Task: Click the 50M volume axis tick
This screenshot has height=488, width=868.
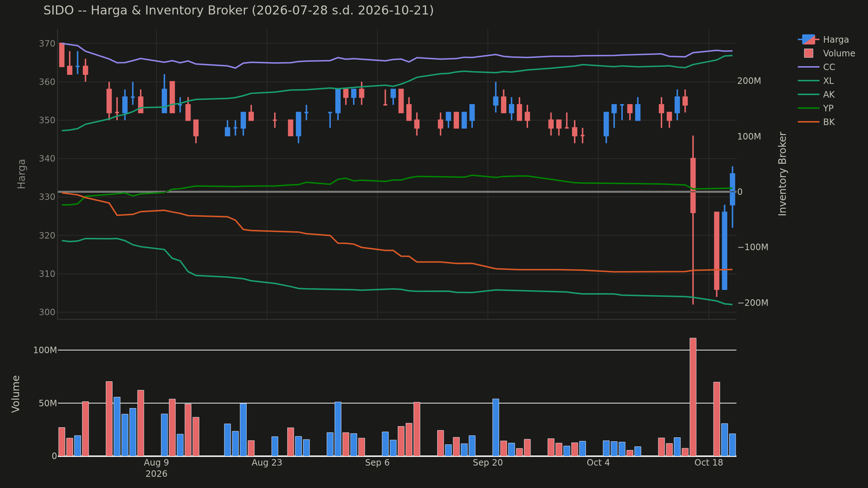Action: tap(47, 403)
